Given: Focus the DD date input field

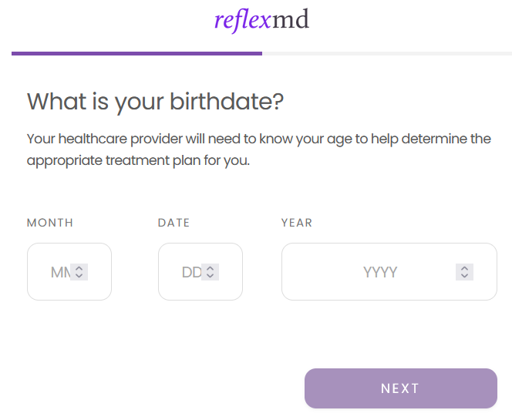Looking at the screenshot, I should 187,272.
